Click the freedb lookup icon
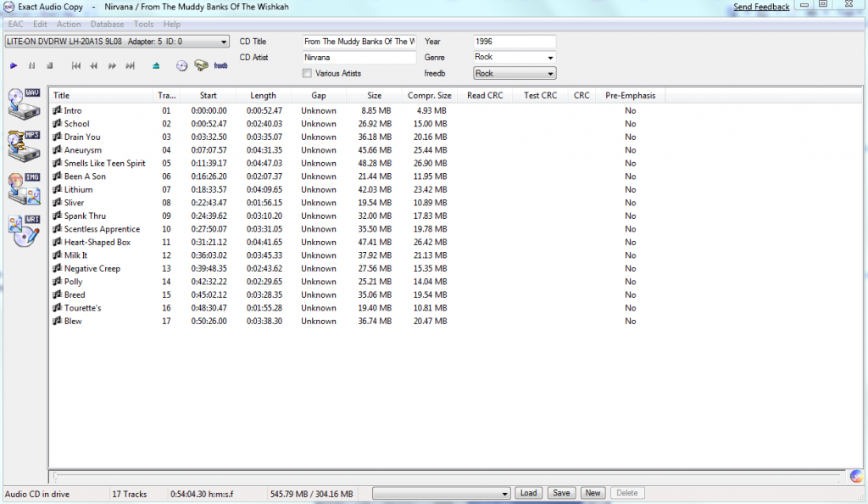The width and height of the screenshot is (868, 504). pos(220,65)
